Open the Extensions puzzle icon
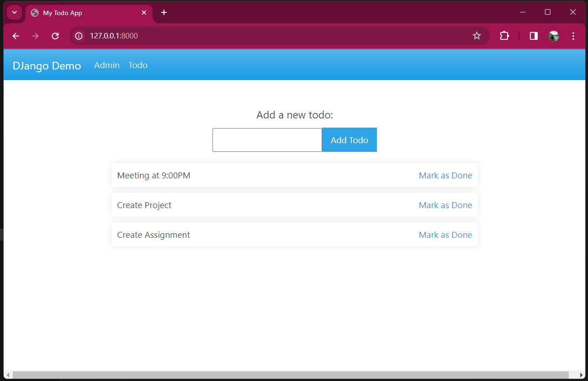This screenshot has width=588, height=381. (x=504, y=36)
